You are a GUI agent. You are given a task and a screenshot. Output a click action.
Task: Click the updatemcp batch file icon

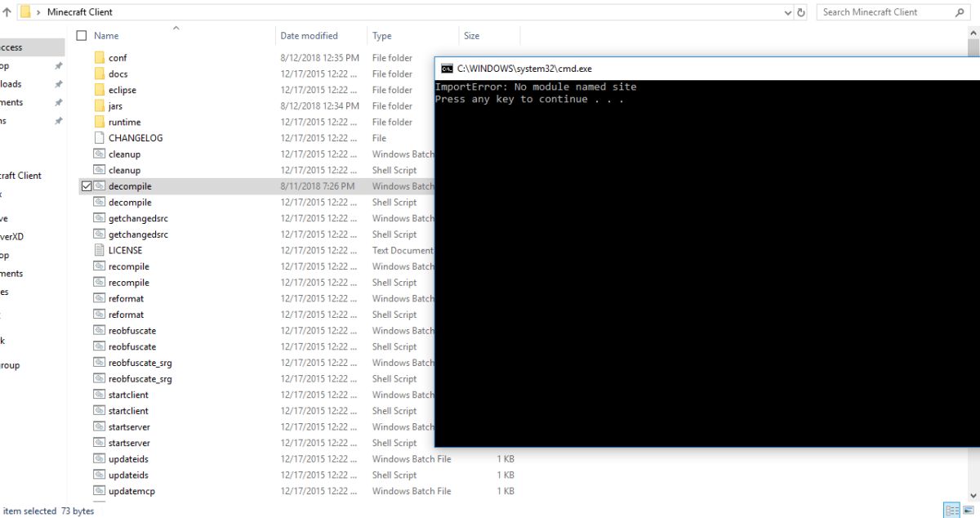click(x=100, y=491)
